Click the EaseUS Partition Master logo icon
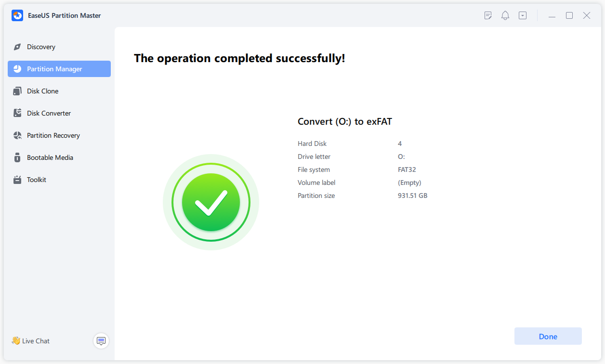Viewport: 605px width, 364px height. click(x=17, y=15)
